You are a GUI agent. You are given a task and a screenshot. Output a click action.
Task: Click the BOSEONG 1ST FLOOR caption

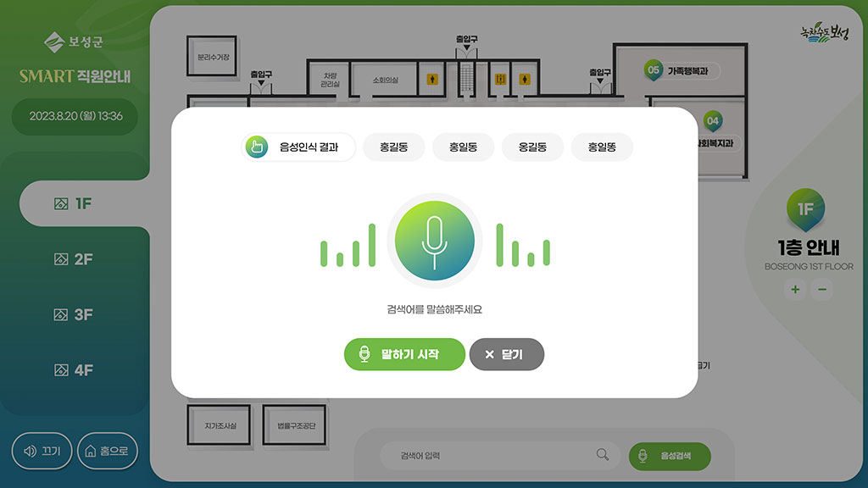(809, 267)
